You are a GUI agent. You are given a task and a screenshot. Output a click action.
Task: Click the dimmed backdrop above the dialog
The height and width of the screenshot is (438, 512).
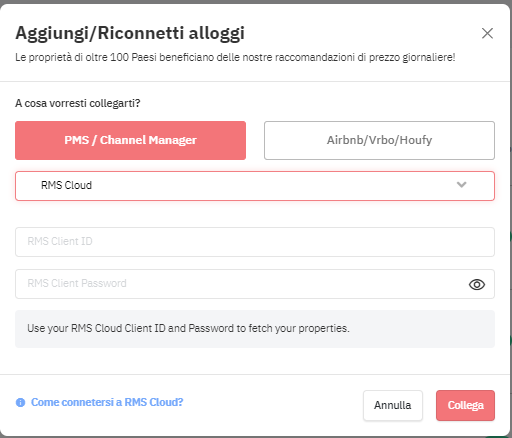point(256,2)
